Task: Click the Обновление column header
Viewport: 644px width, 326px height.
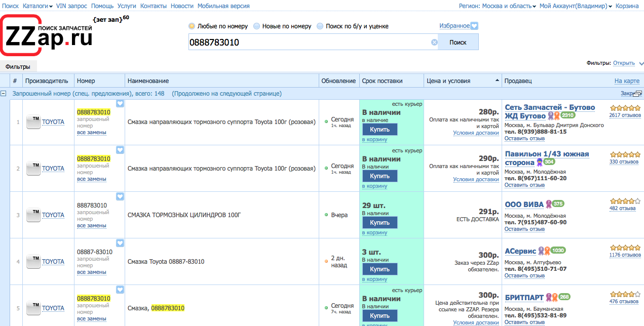Action: [x=338, y=81]
